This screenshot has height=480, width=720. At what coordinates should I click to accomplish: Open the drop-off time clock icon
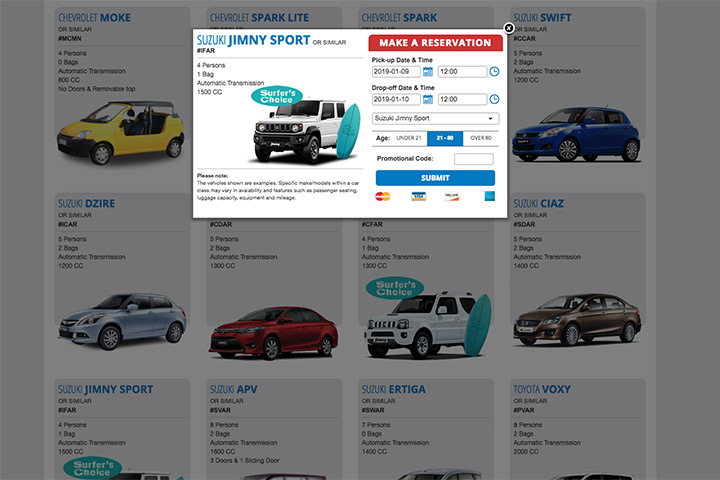[494, 99]
